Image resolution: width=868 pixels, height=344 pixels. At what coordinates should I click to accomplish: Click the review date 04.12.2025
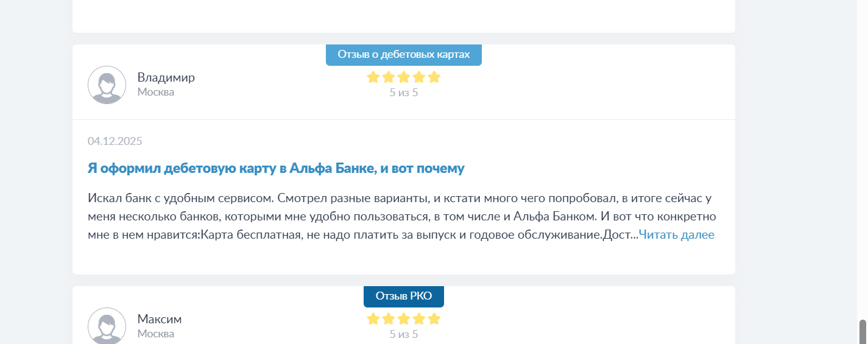[115, 141]
